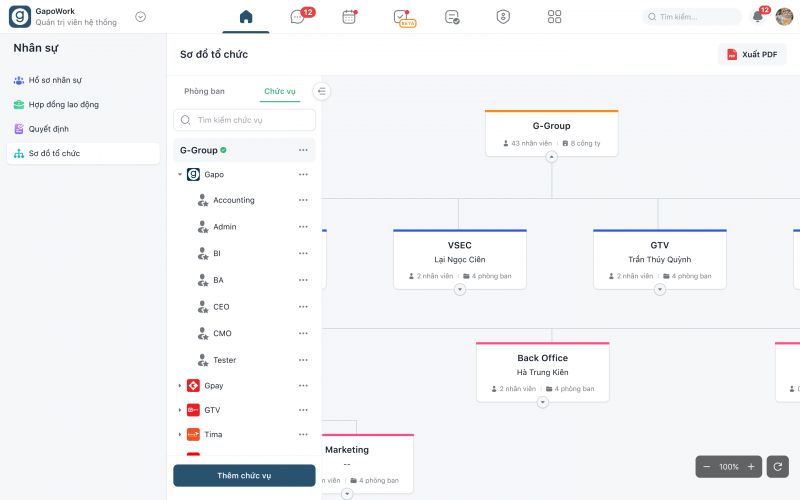
Task: Zoom out the chart with minus
Action: 707,466
